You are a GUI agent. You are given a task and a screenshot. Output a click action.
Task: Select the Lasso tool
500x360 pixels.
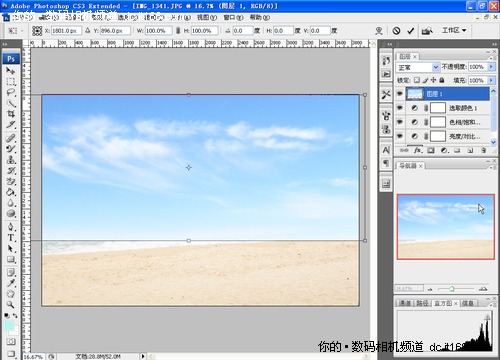pyautogui.click(x=10, y=92)
